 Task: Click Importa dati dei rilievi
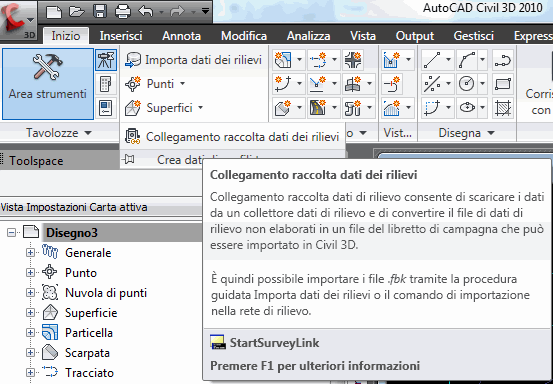tap(193, 60)
